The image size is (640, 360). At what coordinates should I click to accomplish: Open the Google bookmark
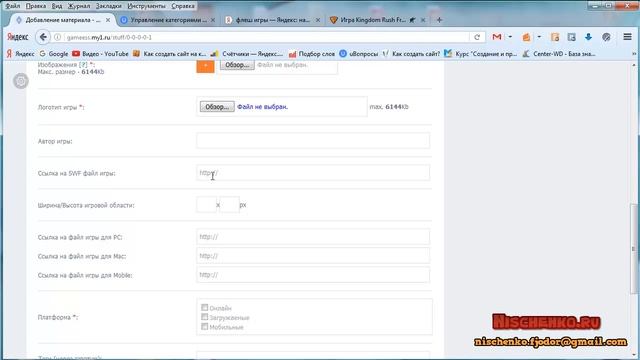[x=54, y=53]
